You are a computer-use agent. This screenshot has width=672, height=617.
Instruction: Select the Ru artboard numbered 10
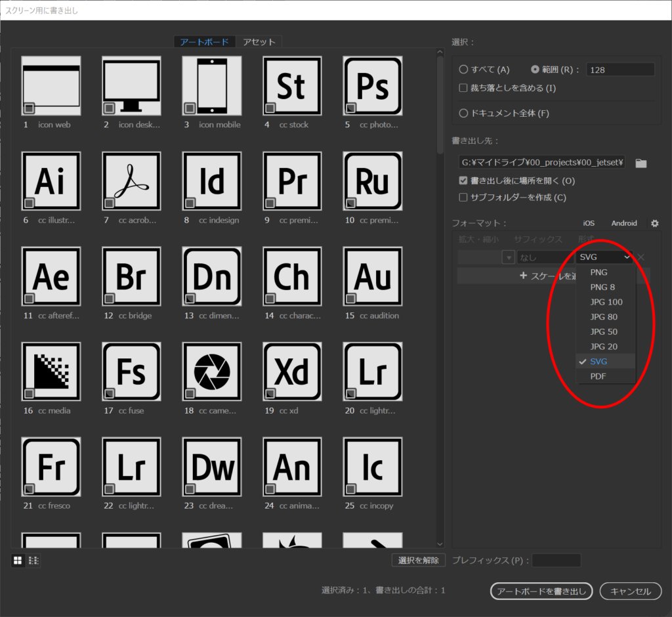click(373, 181)
